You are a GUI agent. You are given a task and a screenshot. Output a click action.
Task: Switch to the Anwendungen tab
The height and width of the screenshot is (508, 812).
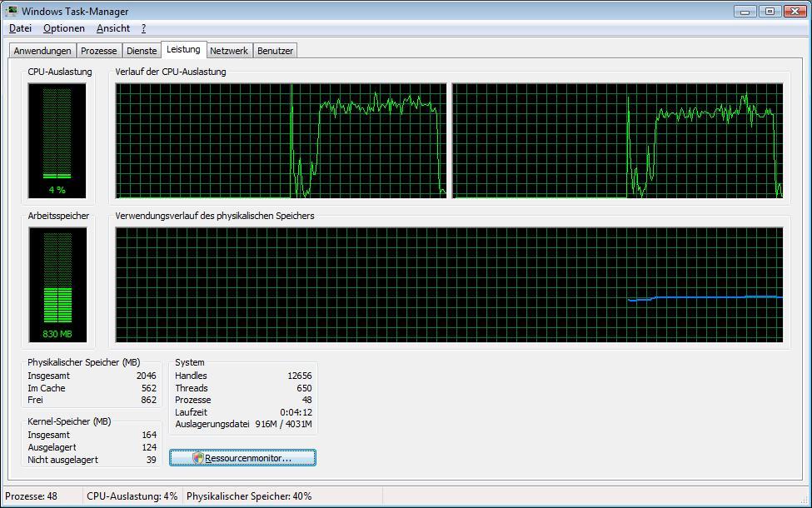[42, 51]
